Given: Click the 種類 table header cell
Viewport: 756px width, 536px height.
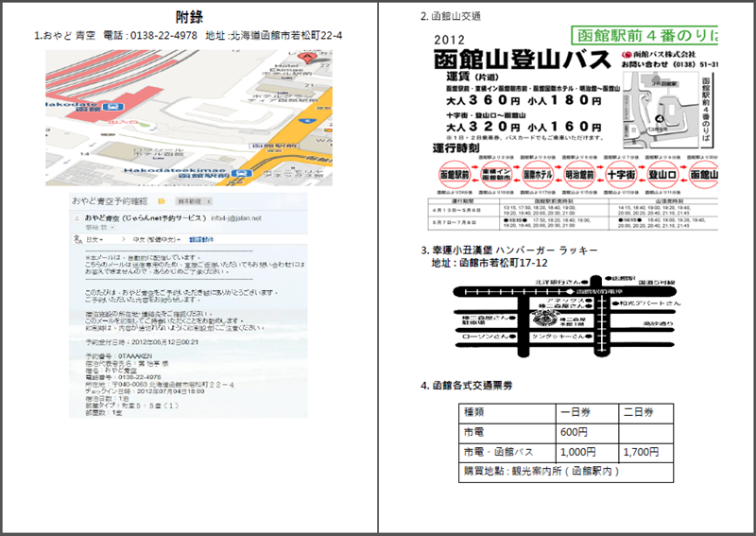Looking at the screenshot, I should point(507,413).
